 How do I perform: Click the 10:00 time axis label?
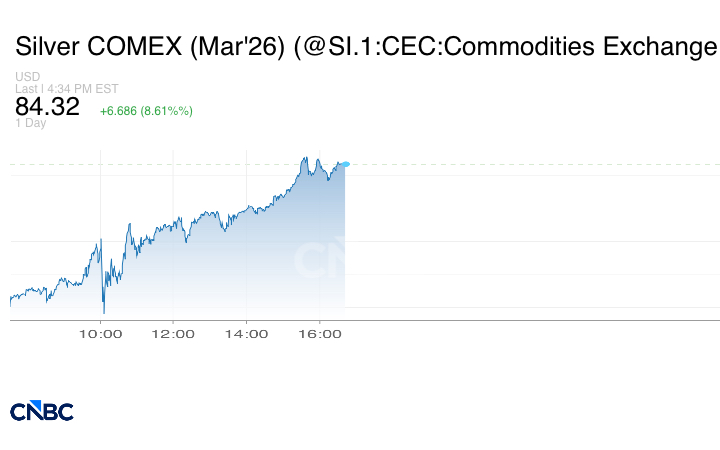(x=100, y=334)
